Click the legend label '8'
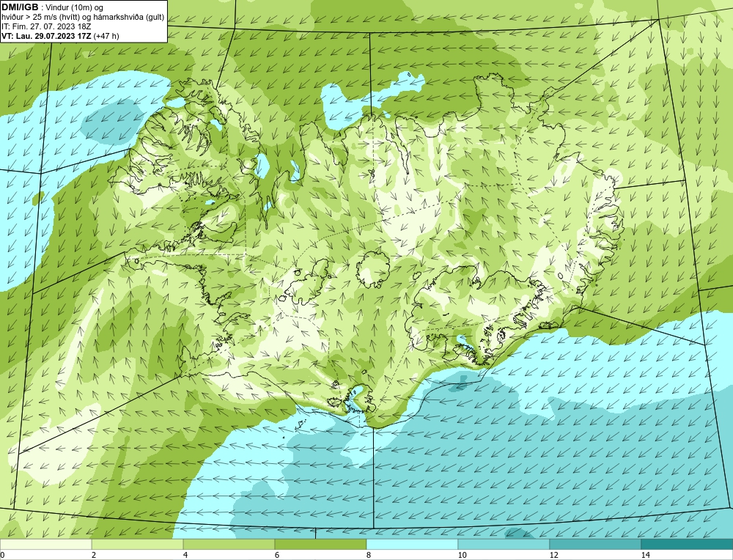The image size is (733, 560). pyautogui.click(x=369, y=555)
